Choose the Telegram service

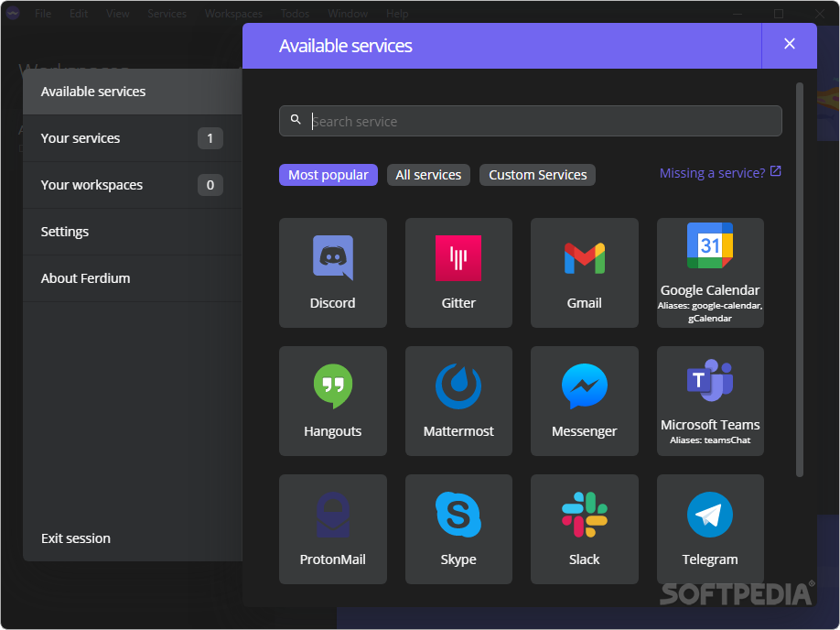709,528
